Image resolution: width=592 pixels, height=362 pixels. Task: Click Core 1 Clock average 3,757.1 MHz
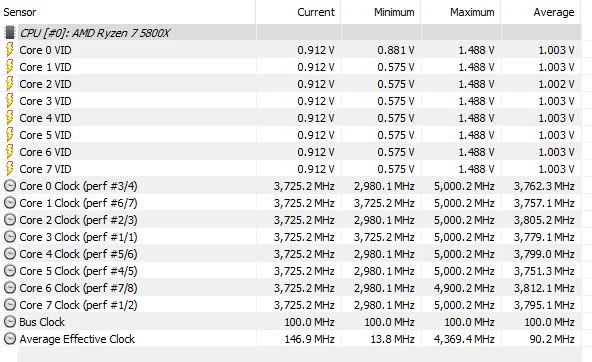pos(544,203)
